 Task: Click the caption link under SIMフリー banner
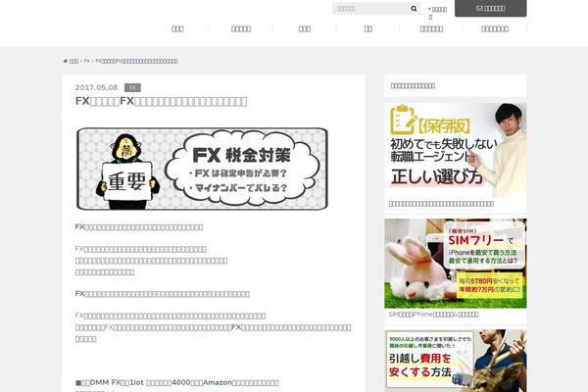tap(433, 315)
